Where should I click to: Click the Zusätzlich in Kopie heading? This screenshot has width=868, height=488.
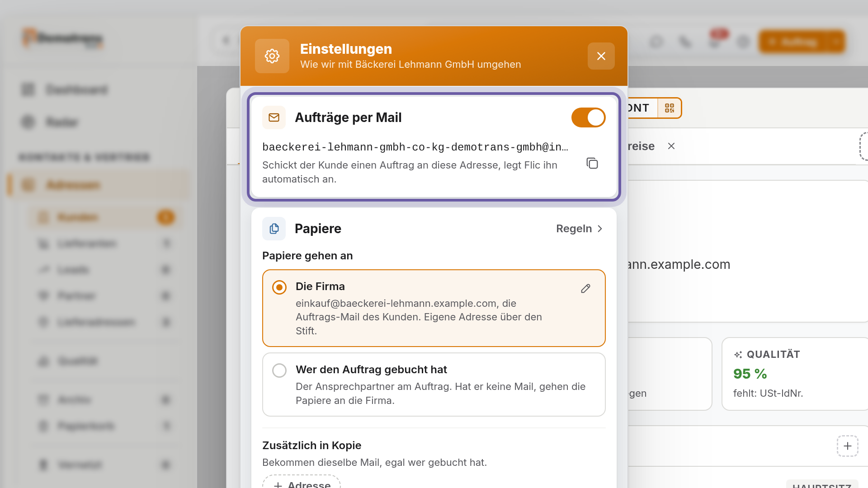[x=311, y=446]
